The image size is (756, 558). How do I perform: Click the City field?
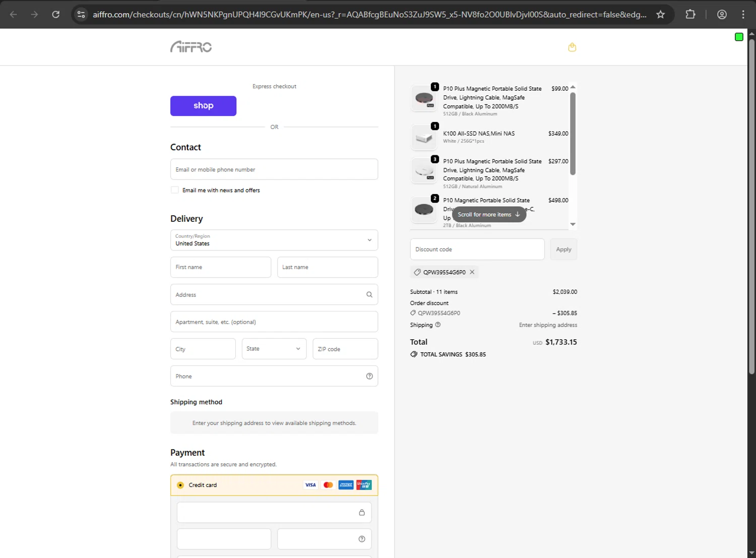(x=203, y=349)
